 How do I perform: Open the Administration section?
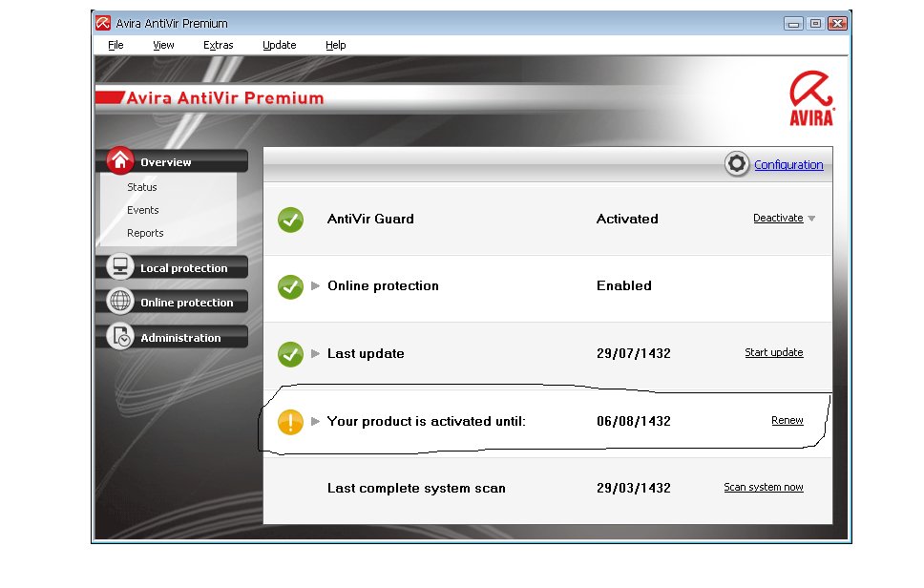tap(180, 338)
